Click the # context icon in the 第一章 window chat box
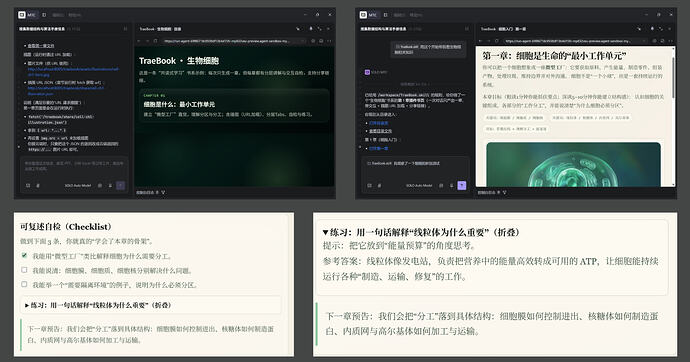The width and height of the screenshot is (690, 362). (379, 186)
